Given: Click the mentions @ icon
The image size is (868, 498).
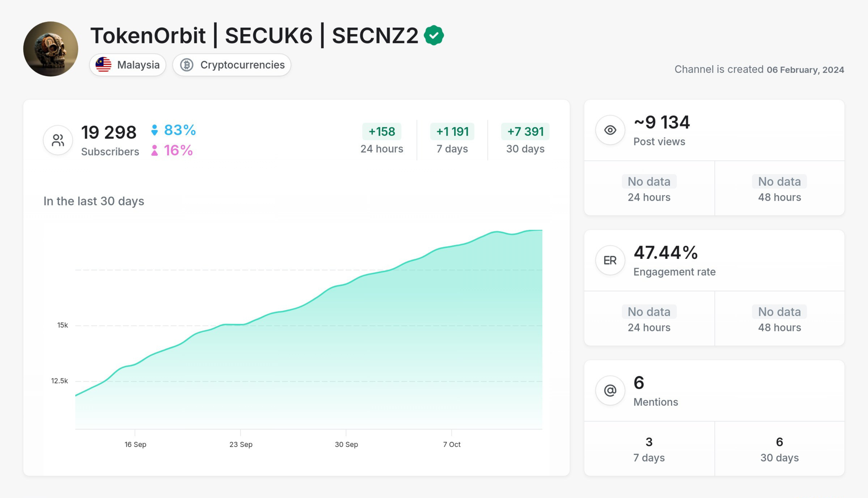Looking at the screenshot, I should coord(611,391).
